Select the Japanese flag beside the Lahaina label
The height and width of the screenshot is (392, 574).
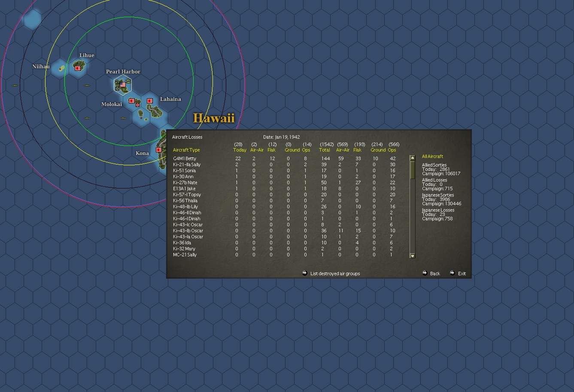(x=150, y=101)
